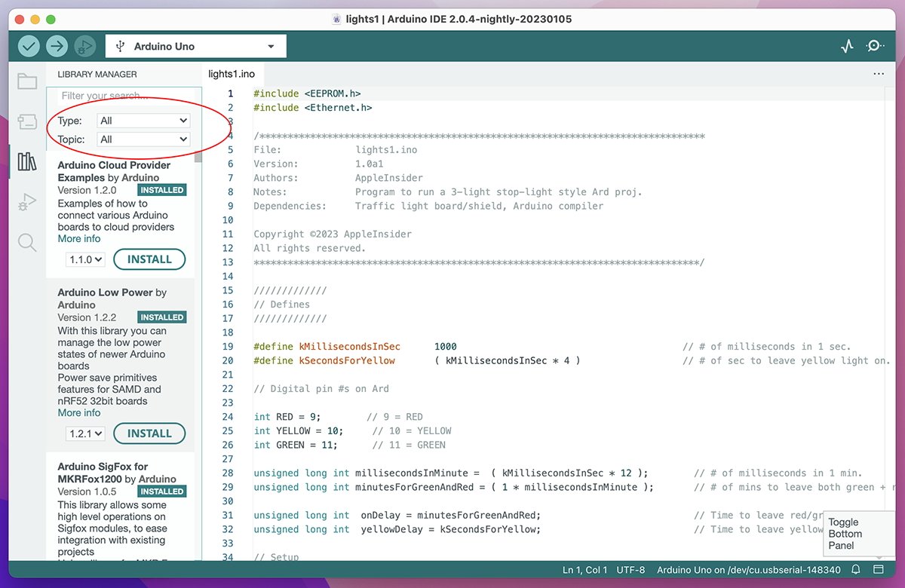Open version 1.2.1 dropdown for Arduino Low Power
The width and height of the screenshot is (905, 588).
[84, 433]
